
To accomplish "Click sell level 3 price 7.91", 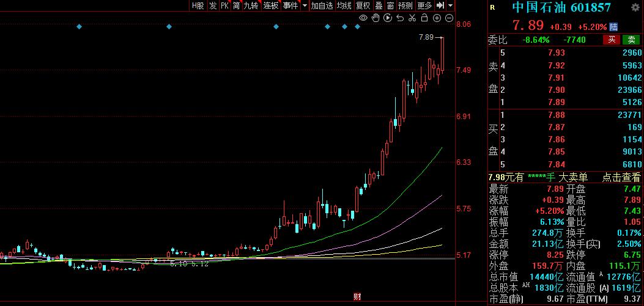I will [556, 78].
